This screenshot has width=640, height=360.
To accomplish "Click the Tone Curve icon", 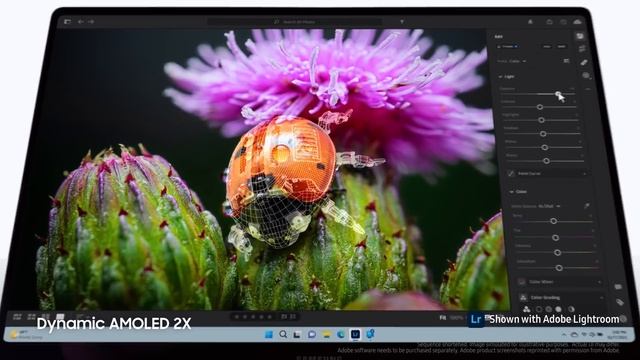I will click(x=511, y=173).
